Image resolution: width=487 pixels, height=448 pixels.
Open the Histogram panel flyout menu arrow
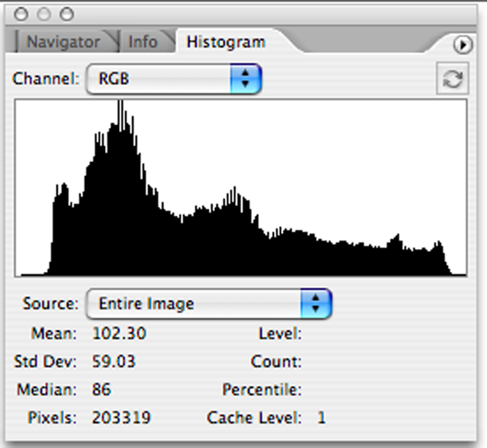463,45
